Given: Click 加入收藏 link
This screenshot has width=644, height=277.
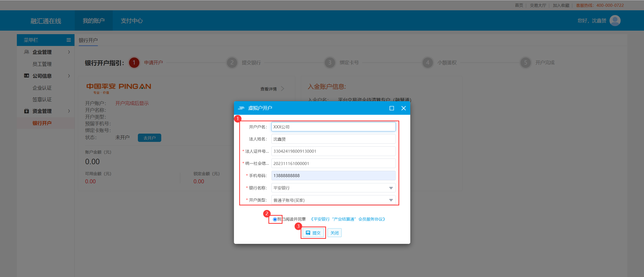Looking at the screenshot, I should click(561, 5).
